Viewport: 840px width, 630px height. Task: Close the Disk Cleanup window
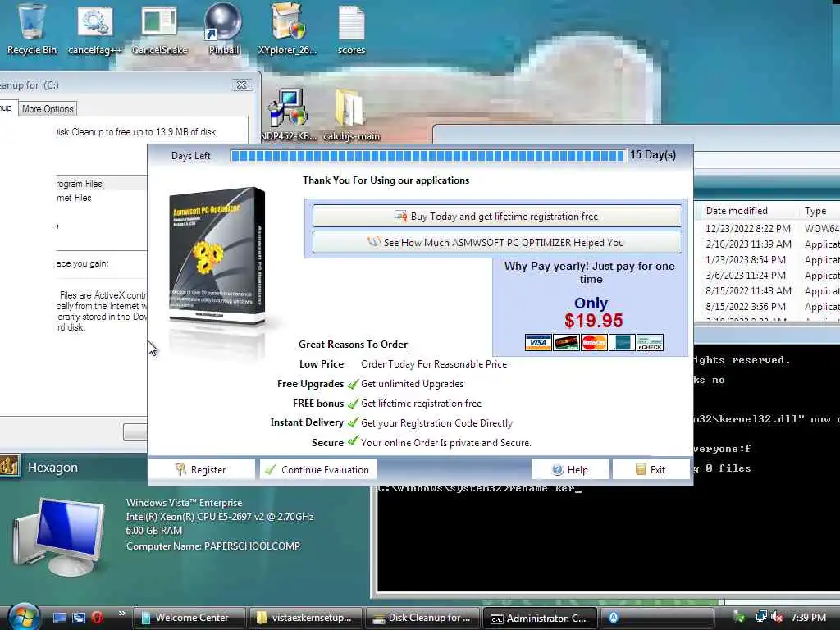point(242,84)
